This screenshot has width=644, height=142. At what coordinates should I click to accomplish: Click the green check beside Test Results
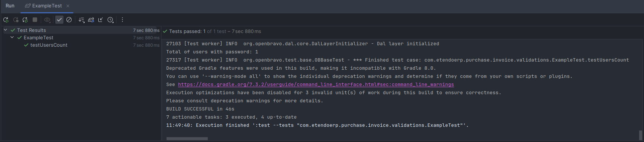coord(13,30)
